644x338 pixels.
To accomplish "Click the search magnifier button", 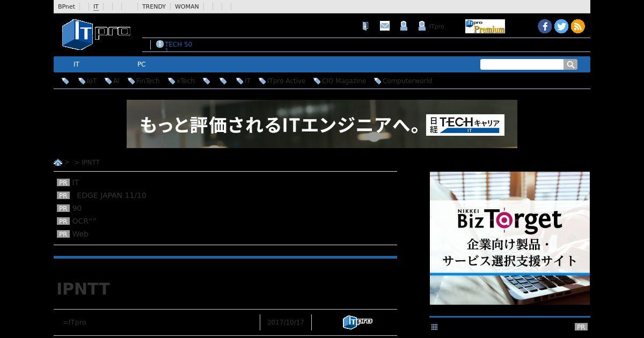I will click(x=570, y=64).
